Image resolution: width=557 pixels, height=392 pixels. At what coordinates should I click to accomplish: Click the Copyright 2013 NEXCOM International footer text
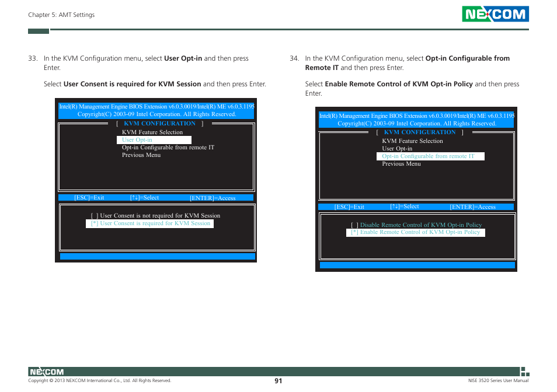(x=99, y=380)
